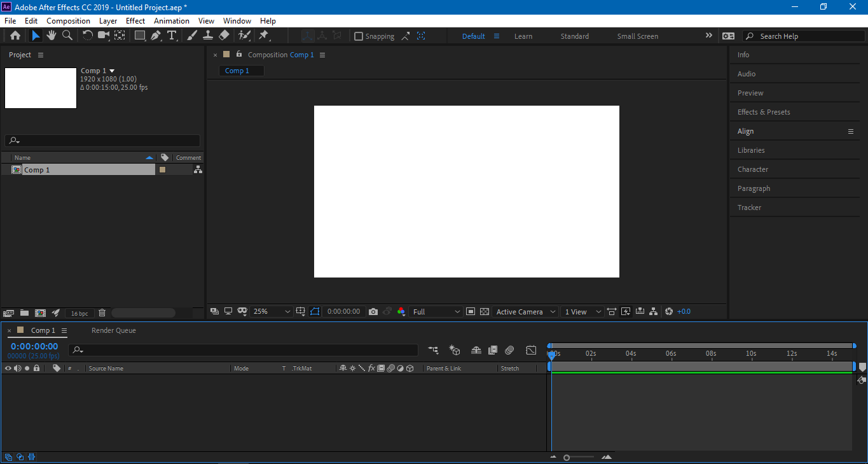
Task: Click the viewer current time 0:00:00:00
Action: (x=343, y=312)
